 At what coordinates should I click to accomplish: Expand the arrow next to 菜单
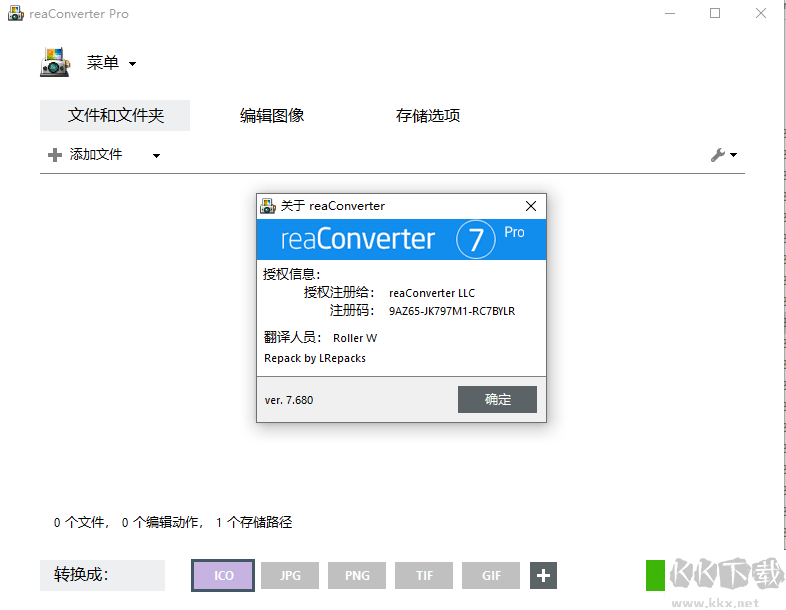pyautogui.click(x=132, y=64)
